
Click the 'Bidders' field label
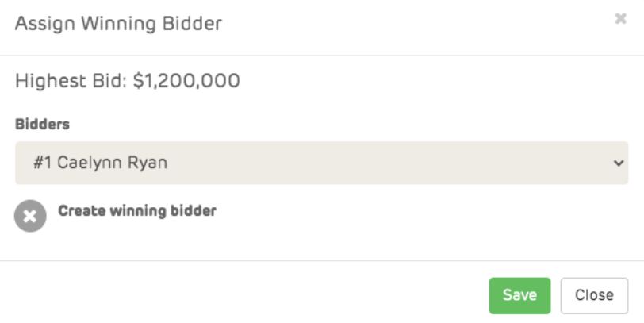(43, 125)
